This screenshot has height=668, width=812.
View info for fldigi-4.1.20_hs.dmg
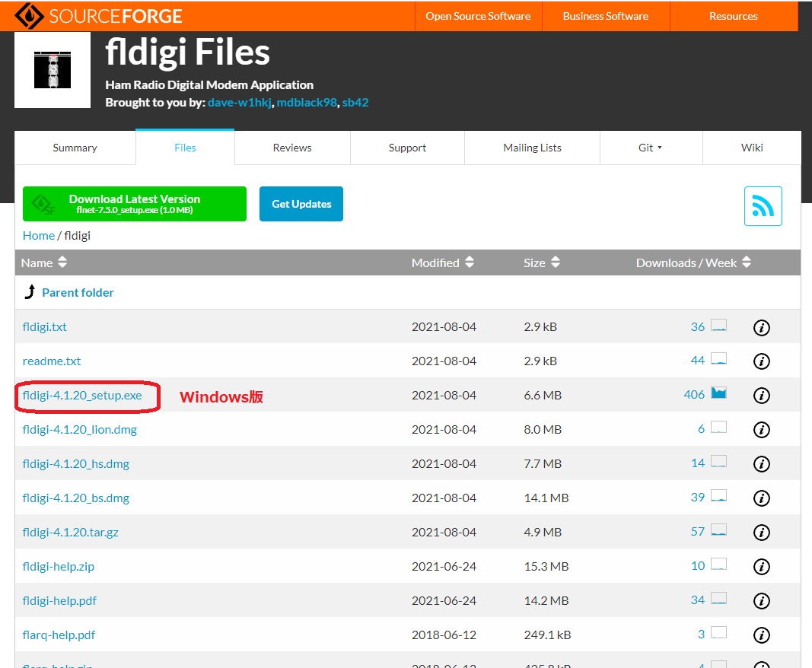coord(761,464)
